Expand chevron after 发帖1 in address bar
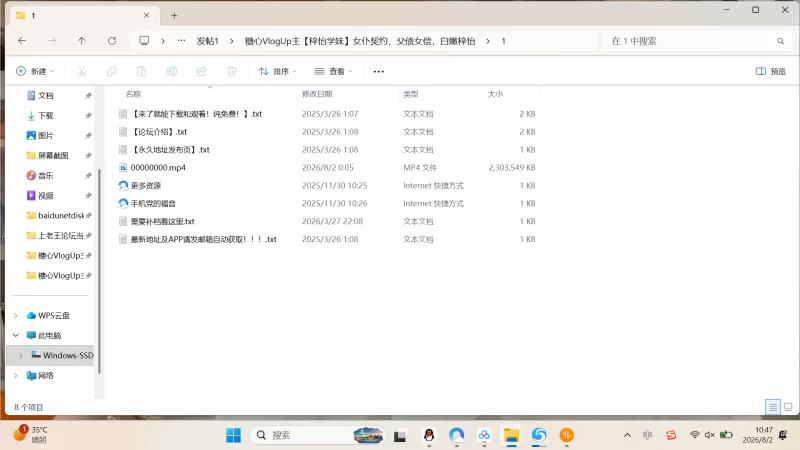 [232, 41]
